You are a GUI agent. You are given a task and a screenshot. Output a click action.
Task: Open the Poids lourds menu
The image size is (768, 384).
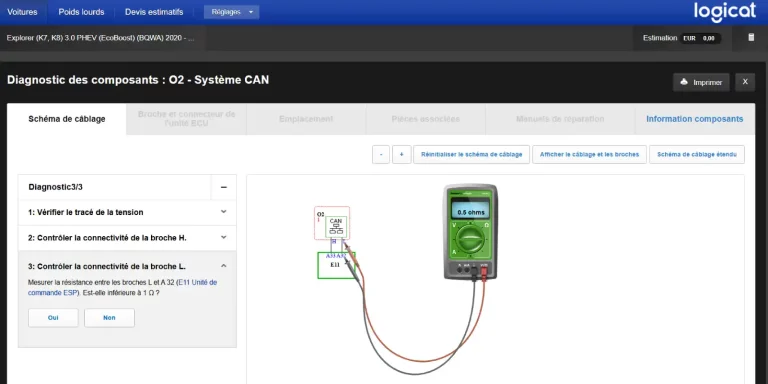coord(81,12)
